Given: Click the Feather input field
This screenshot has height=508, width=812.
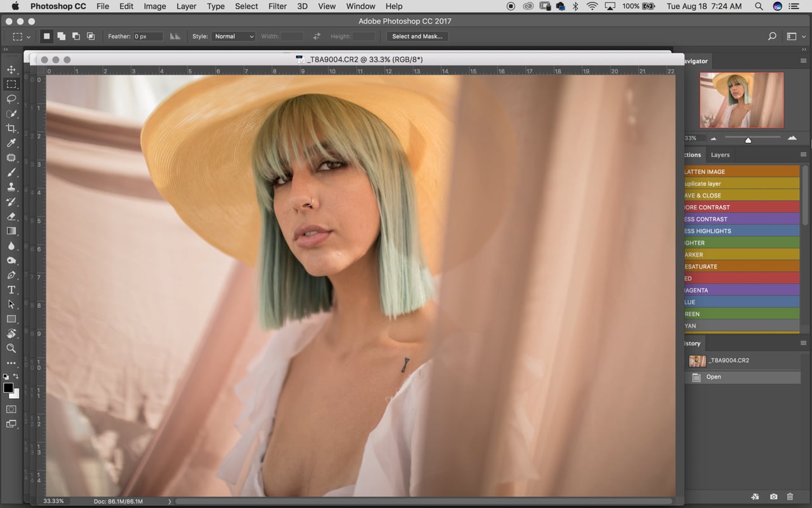Looking at the screenshot, I should pyautogui.click(x=148, y=36).
